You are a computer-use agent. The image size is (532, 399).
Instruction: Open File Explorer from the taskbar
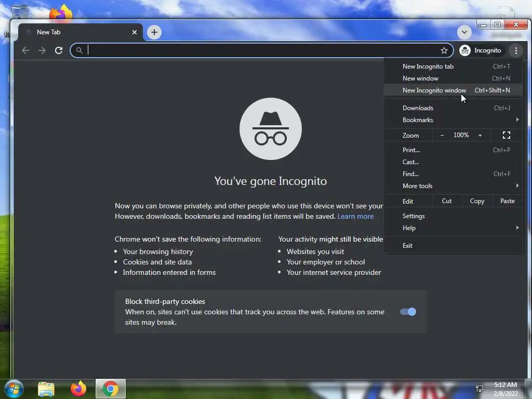46,389
